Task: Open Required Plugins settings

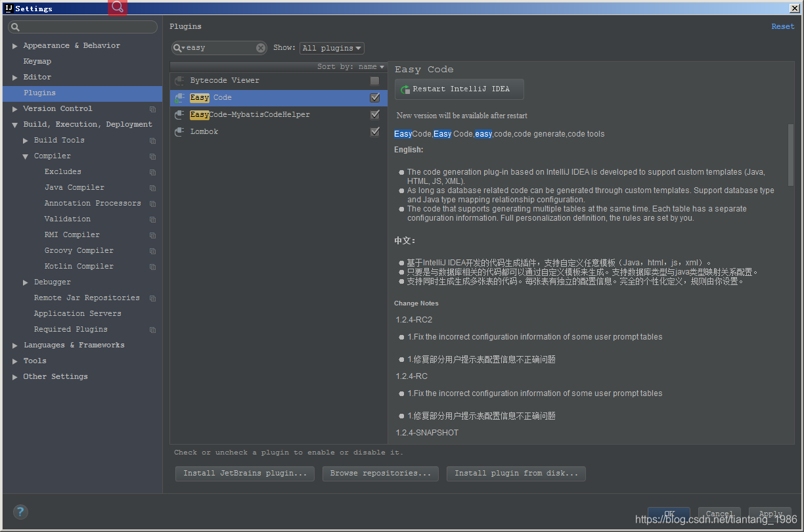Action: (x=71, y=330)
